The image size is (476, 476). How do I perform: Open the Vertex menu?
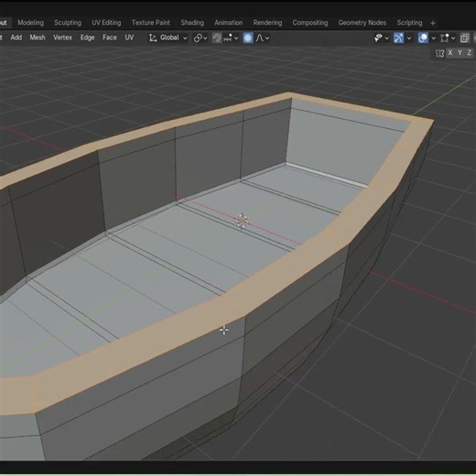[x=62, y=38]
